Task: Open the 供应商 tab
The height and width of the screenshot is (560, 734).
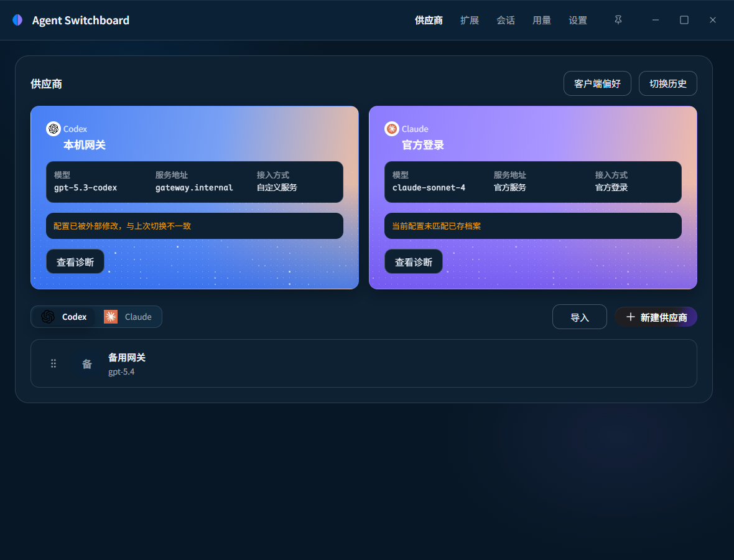Action: pos(429,20)
